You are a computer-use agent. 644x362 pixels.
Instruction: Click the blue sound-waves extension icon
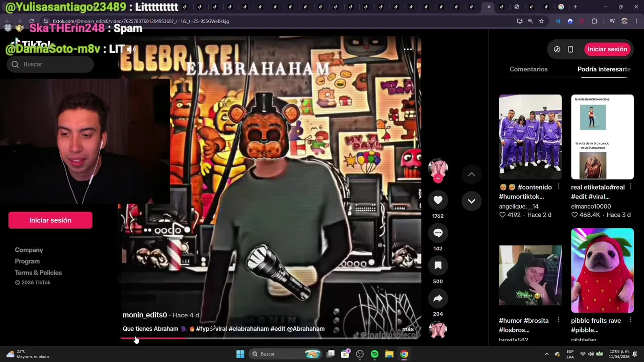coord(558,21)
